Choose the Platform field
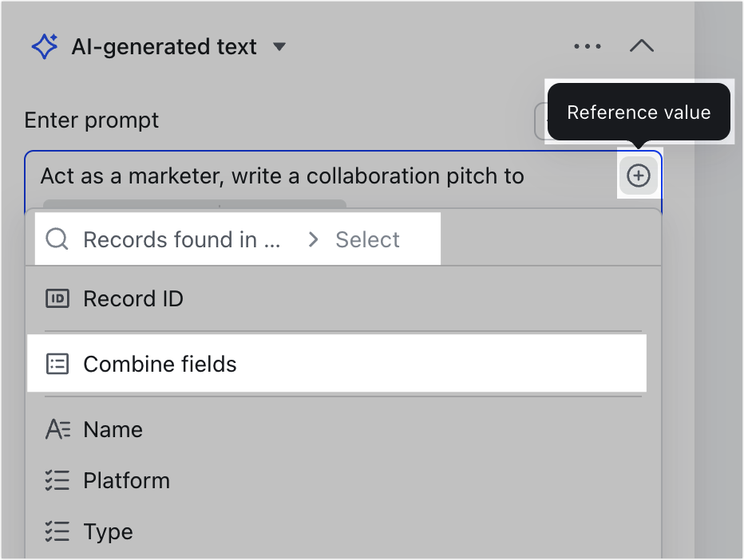 (343, 480)
